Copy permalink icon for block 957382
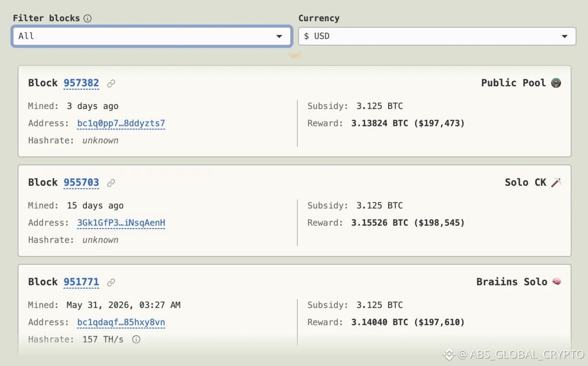 [x=111, y=83]
